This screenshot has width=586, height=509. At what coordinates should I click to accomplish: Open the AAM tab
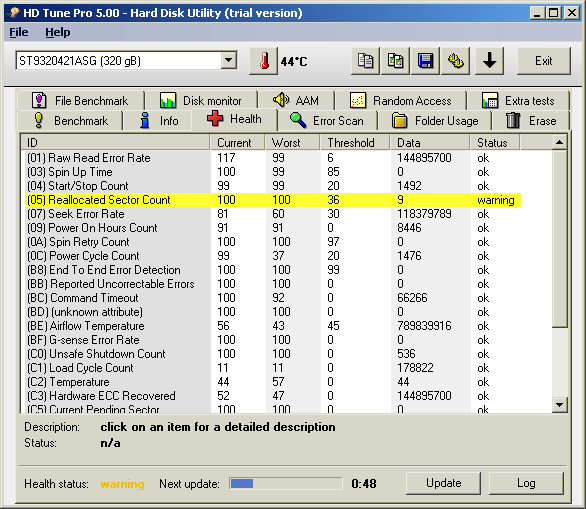(x=296, y=101)
